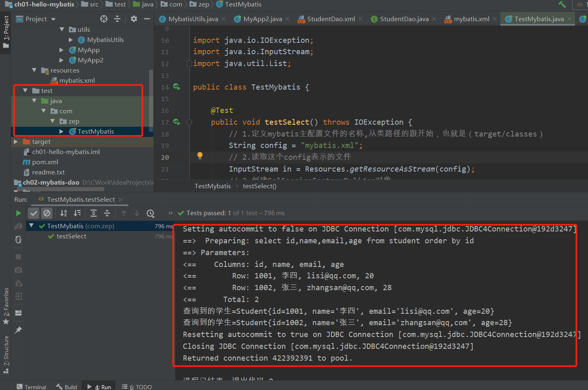The height and width of the screenshot is (390, 588).
Task: Open the 2: Favorites side panel
Action: [6, 306]
